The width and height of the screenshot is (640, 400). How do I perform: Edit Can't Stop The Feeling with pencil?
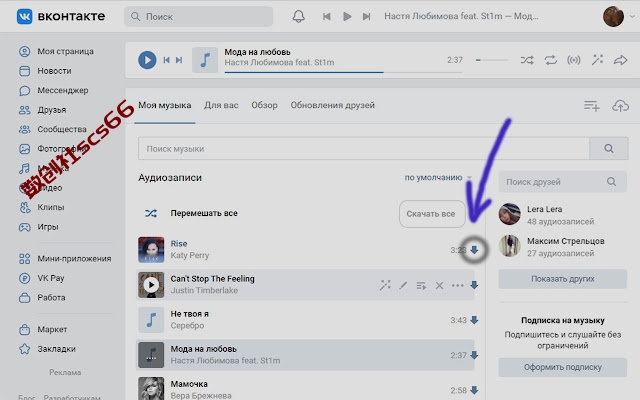[x=403, y=285]
